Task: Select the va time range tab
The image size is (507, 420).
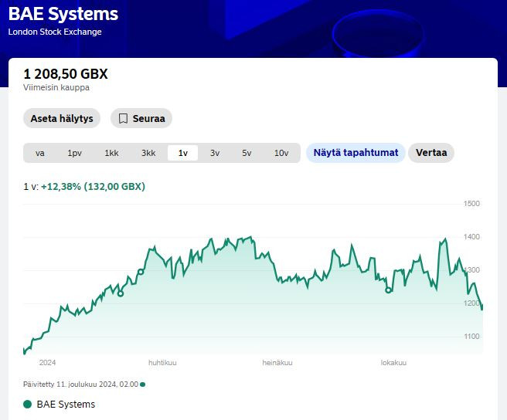Action: point(39,153)
